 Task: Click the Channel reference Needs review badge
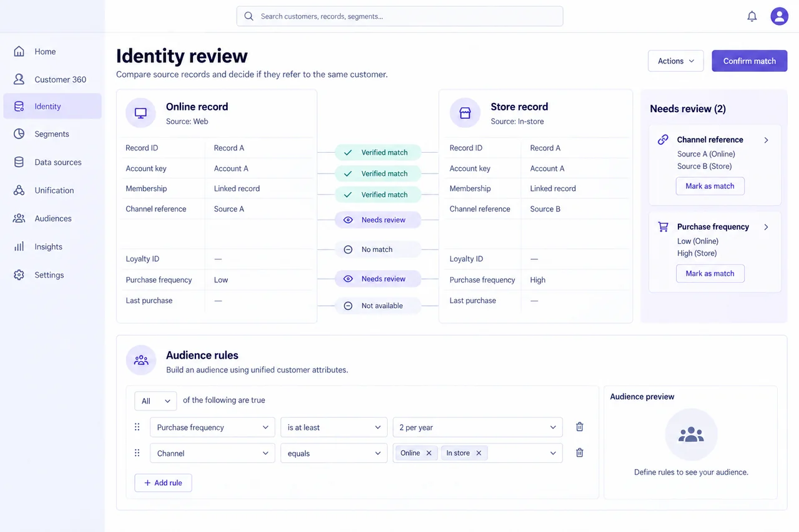378,220
